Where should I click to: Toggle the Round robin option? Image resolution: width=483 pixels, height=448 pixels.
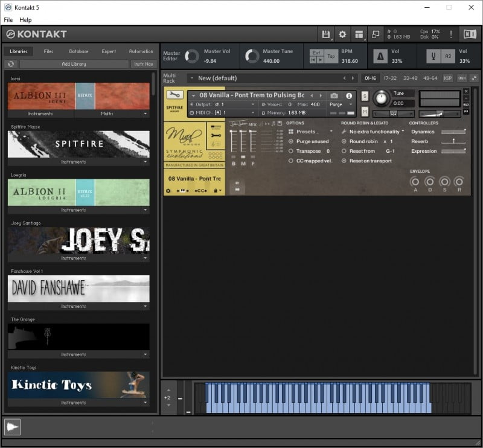pyautogui.click(x=344, y=141)
